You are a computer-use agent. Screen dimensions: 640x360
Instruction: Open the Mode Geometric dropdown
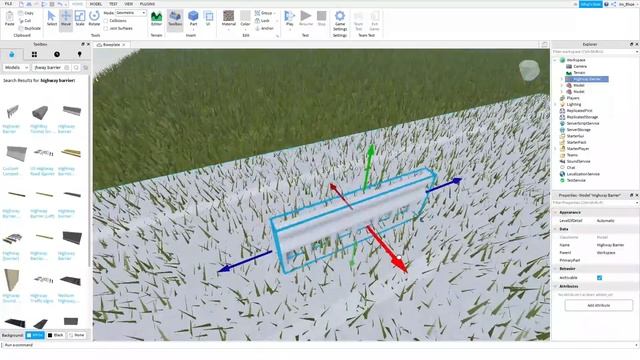pos(131,13)
